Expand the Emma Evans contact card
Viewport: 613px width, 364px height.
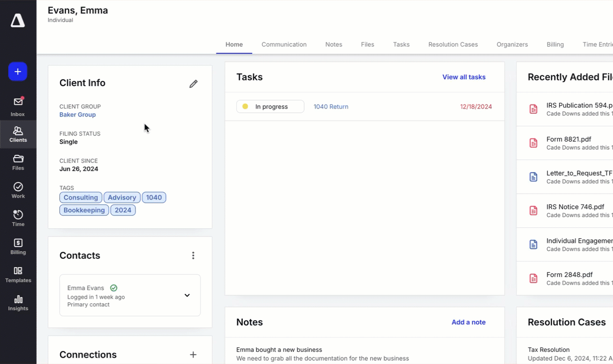[x=187, y=295]
